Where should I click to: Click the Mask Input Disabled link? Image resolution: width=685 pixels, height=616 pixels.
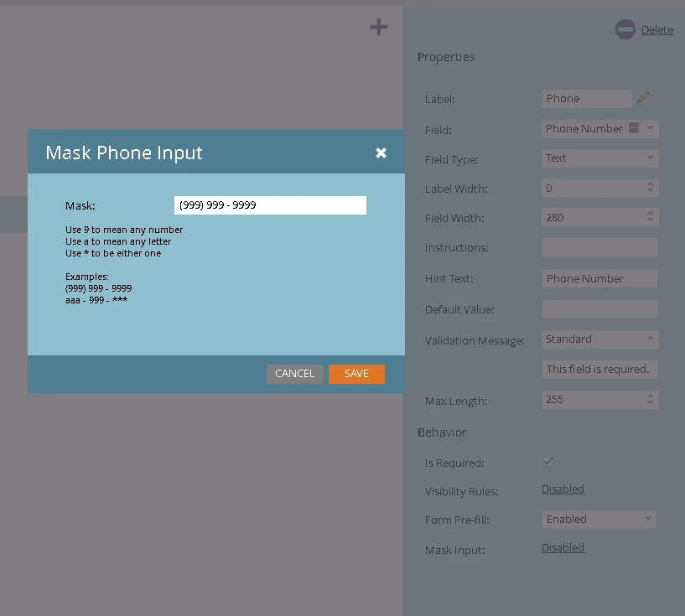pos(563,548)
